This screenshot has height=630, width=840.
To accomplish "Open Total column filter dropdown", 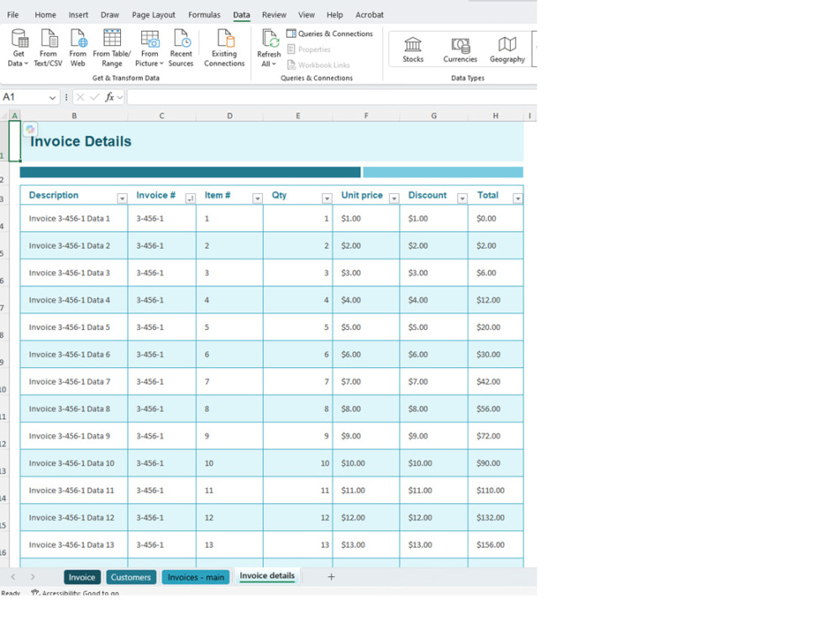I will click(517, 199).
